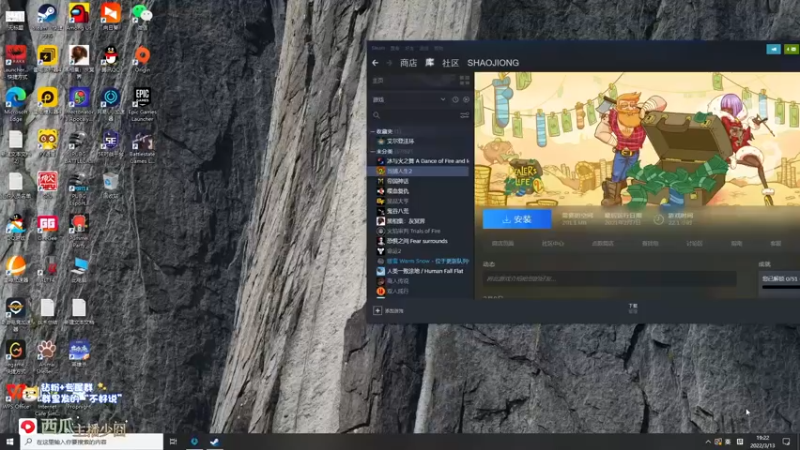The height and width of the screenshot is (450, 800).
Task: Show hidden system tray icons
Action: pyautogui.click(x=708, y=442)
